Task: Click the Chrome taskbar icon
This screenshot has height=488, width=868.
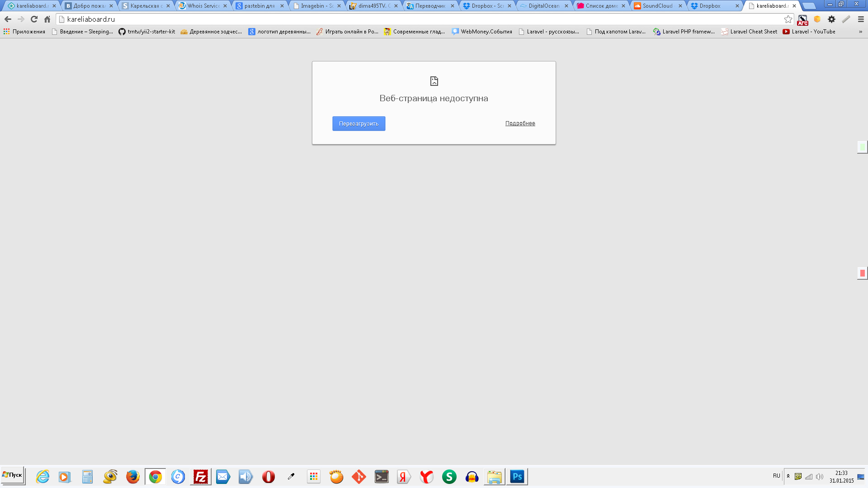Action: [x=155, y=477]
